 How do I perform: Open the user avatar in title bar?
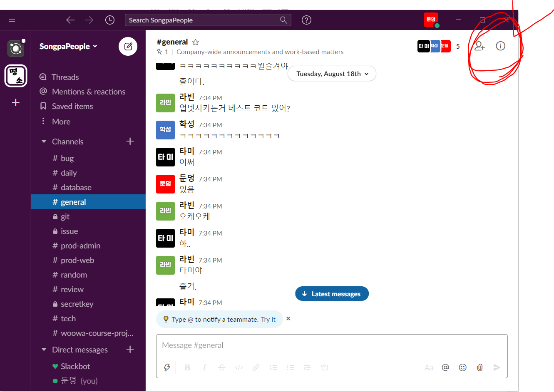coord(431,20)
